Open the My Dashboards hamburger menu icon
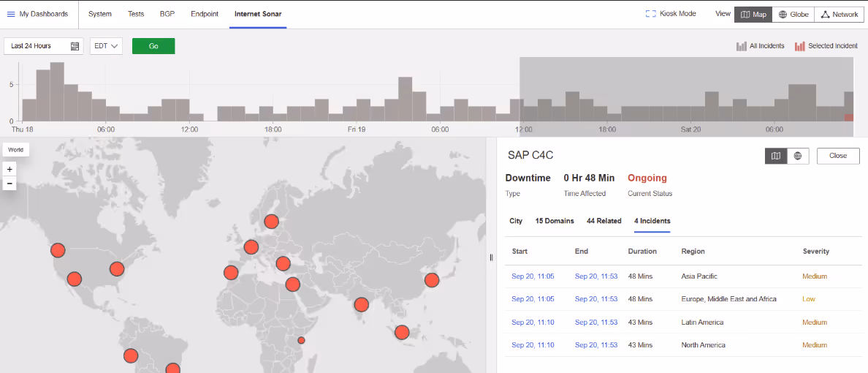Viewport: 868px width, 373px height. pyautogui.click(x=11, y=14)
